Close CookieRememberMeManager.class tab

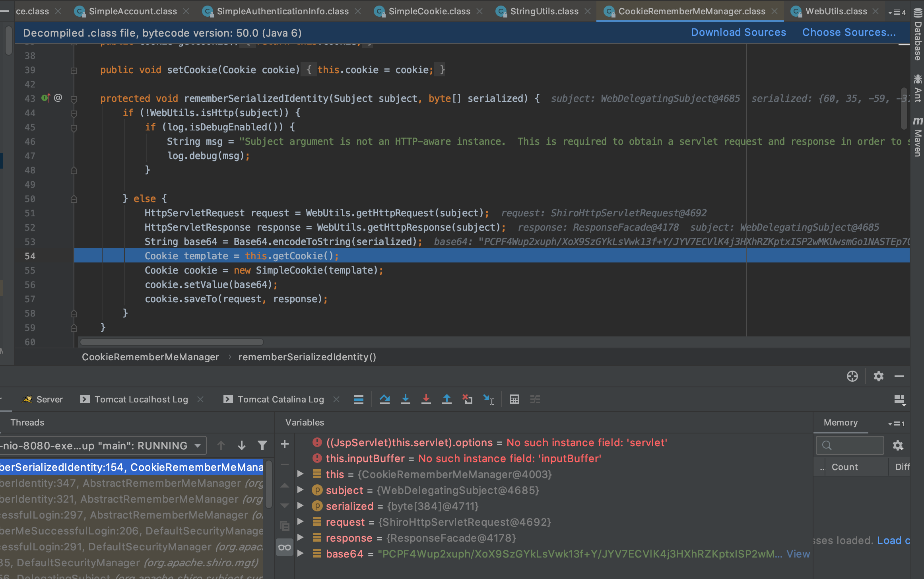click(775, 11)
